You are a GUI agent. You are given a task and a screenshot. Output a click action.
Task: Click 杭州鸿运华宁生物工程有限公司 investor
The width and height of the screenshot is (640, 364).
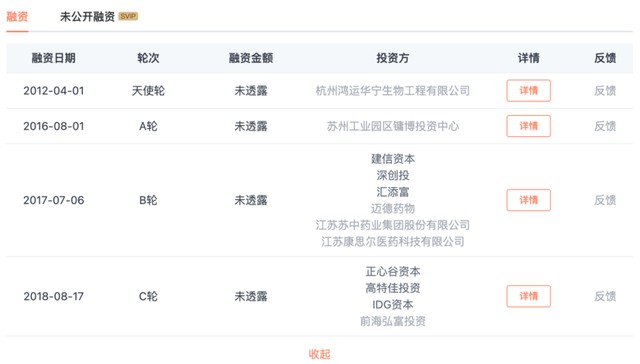[393, 91]
